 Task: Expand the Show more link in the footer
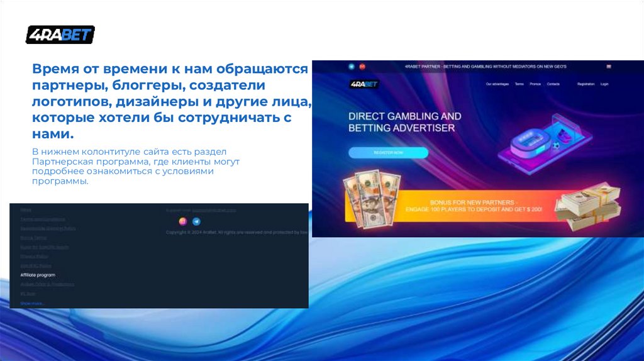tap(33, 304)
